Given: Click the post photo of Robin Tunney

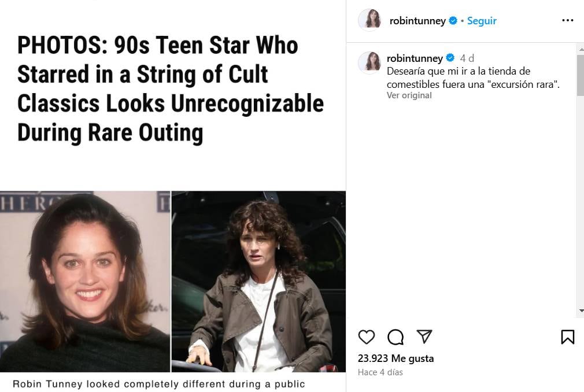Looking at the screenshot, I should click(x=172, y=278).
